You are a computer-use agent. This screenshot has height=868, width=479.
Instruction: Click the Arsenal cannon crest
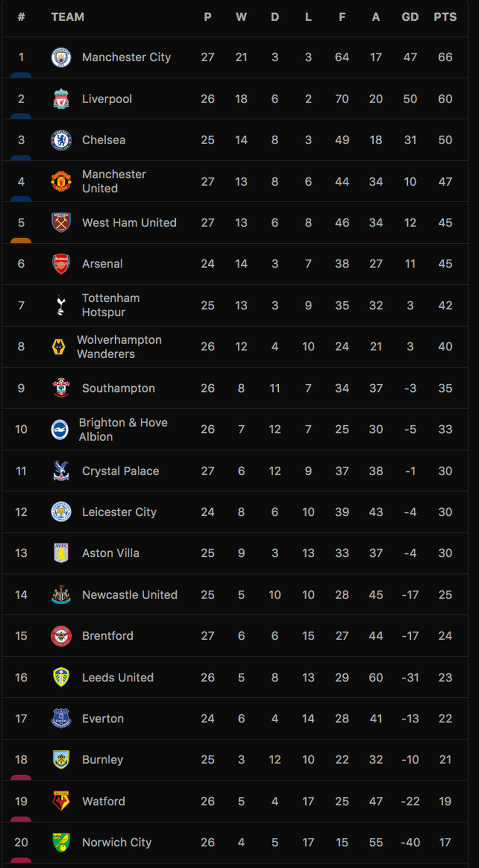point(61,264)
